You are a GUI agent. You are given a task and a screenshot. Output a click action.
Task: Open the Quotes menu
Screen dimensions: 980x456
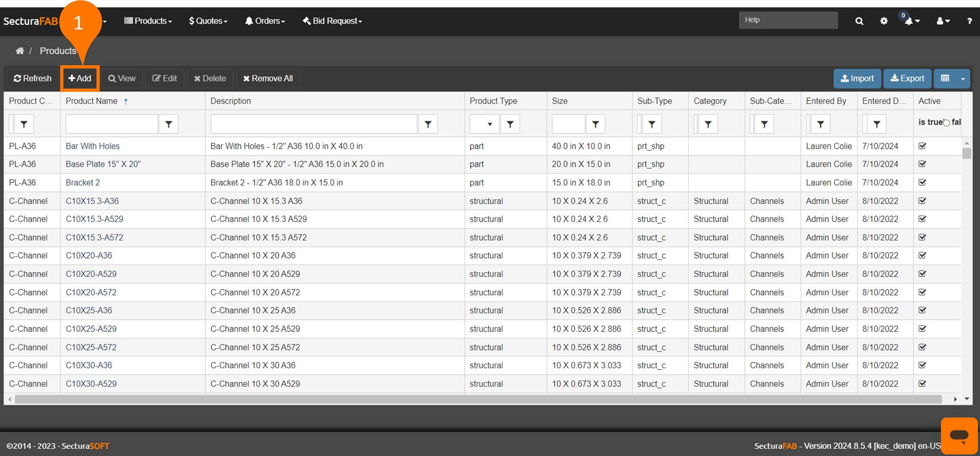208,21
